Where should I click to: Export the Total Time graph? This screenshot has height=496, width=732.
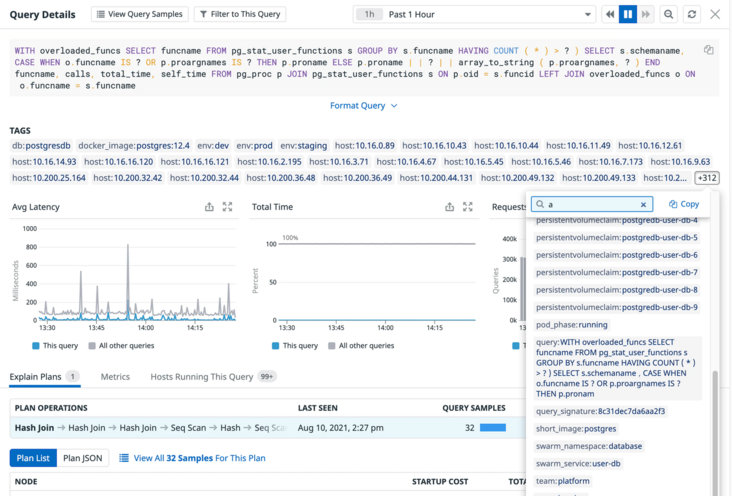(x=449, y=207)
